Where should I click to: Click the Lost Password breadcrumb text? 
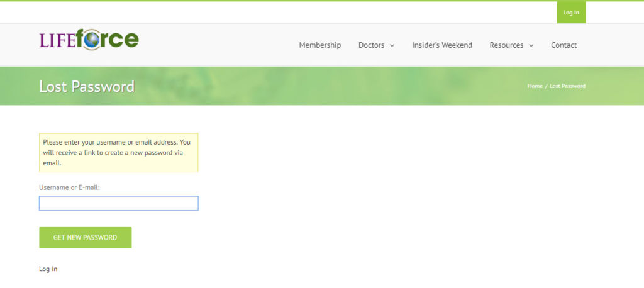click(567, 86)
